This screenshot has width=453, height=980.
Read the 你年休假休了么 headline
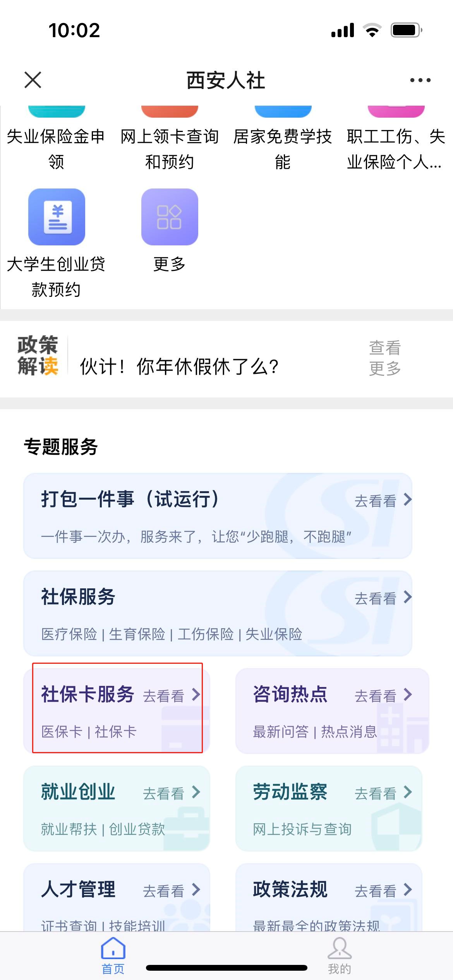point(179,366)
